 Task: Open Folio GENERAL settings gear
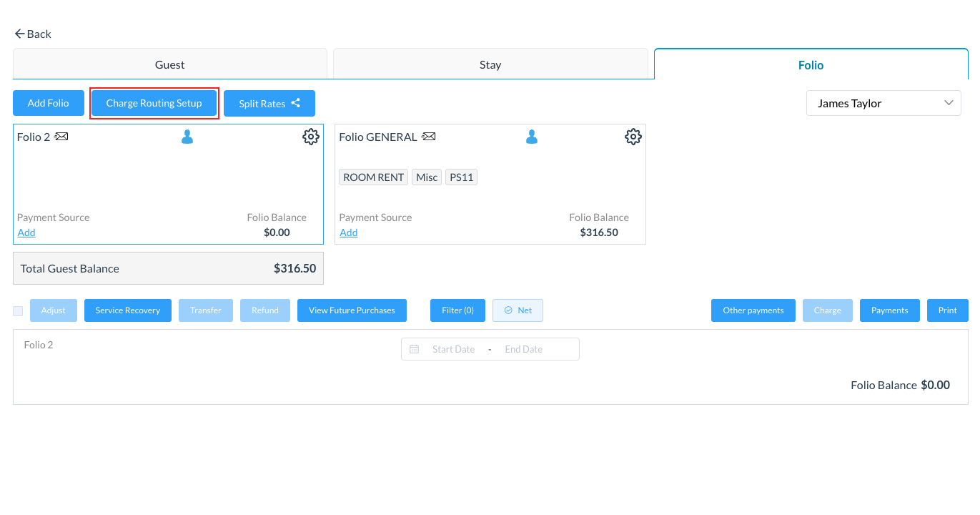633,137
